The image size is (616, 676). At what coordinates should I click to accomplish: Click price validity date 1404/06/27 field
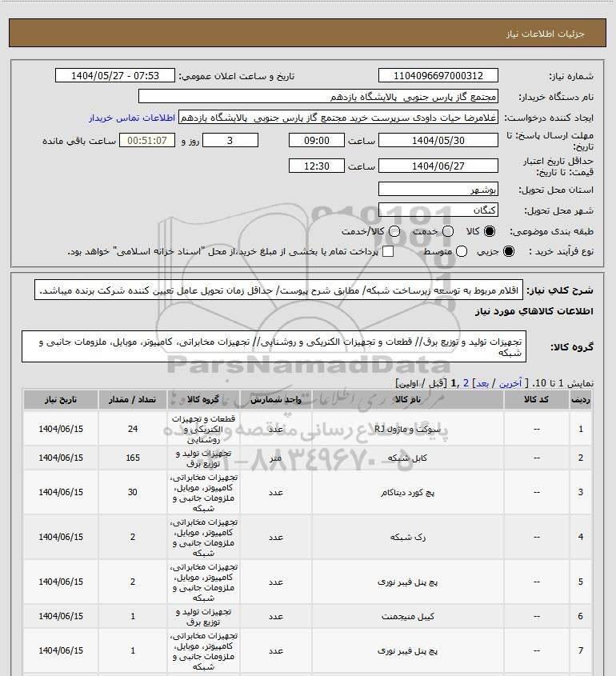coord(438,166)
